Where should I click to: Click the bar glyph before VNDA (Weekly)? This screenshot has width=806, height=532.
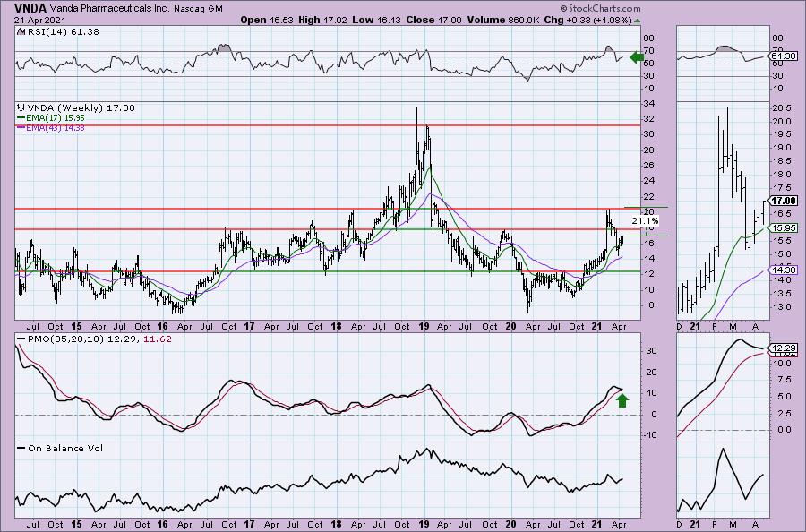(x=21, y=108)
